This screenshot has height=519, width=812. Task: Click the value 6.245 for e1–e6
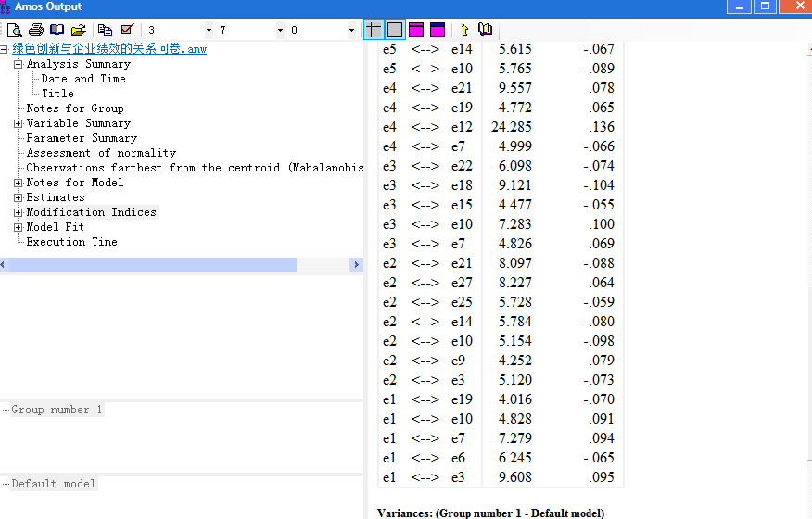click(515, 458)
